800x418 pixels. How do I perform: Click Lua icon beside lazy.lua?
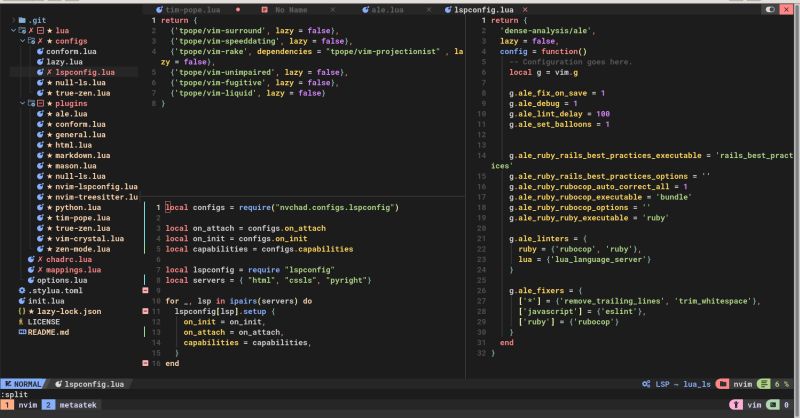click(40, 62)
